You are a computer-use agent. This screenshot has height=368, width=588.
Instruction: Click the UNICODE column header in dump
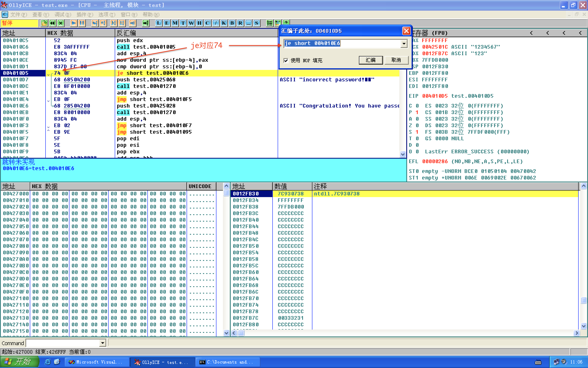pos(202,186)
